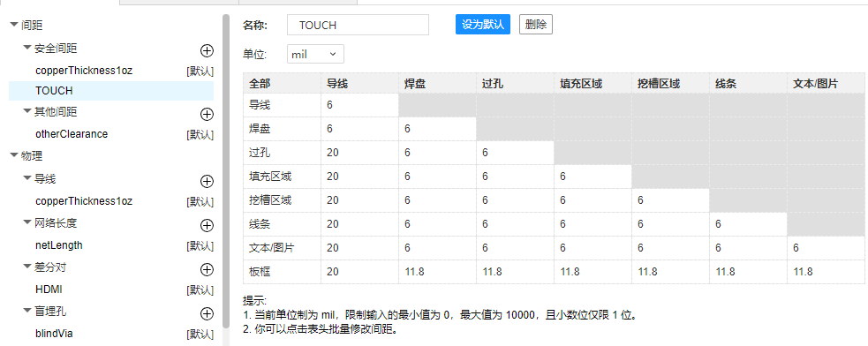Edit 文本/图片 row 文本/图片 column cell

826,248
